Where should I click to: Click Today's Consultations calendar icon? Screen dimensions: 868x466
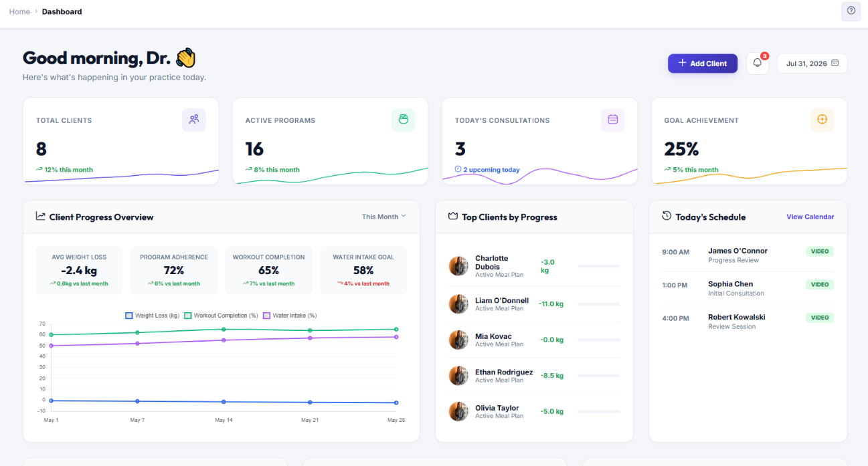(612, 120)
